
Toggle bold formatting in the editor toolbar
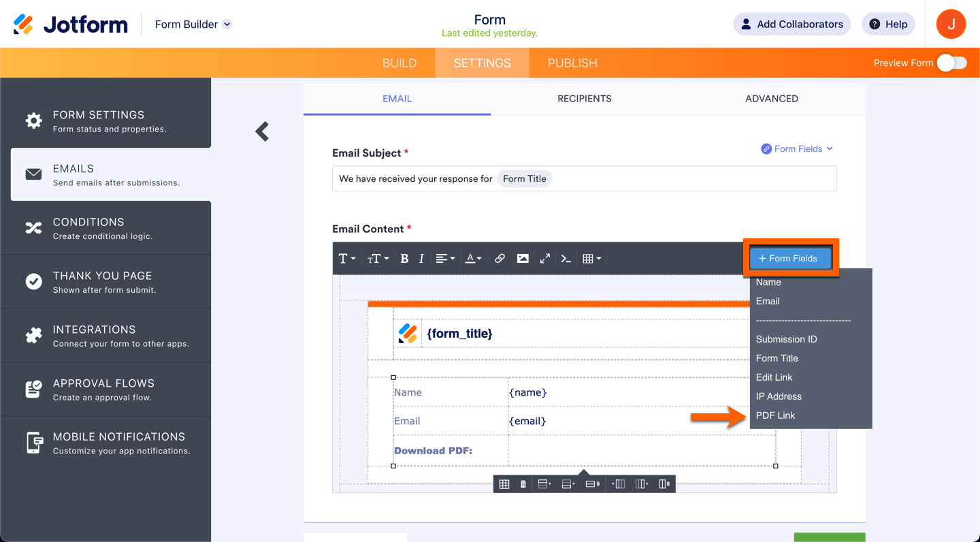coord(404,259)
